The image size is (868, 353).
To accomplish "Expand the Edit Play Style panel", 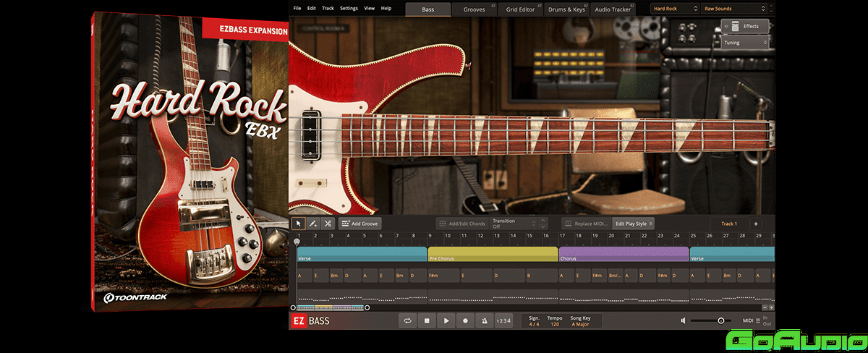I will click(634, 224).
